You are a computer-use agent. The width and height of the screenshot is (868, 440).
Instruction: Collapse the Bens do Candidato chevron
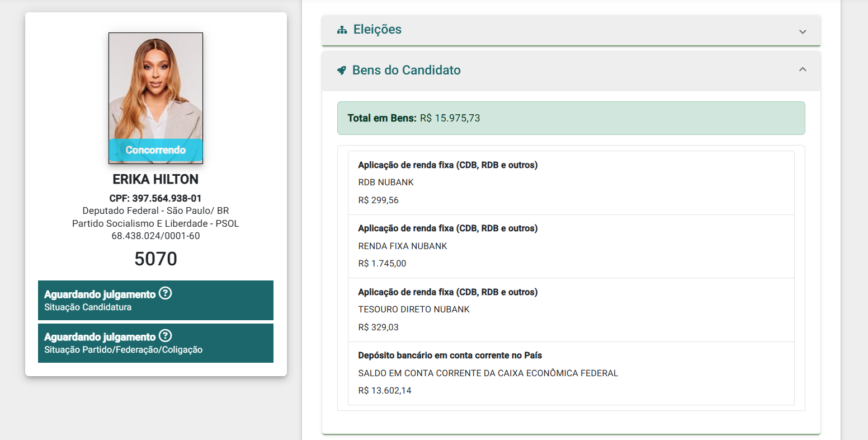(803, 69)
